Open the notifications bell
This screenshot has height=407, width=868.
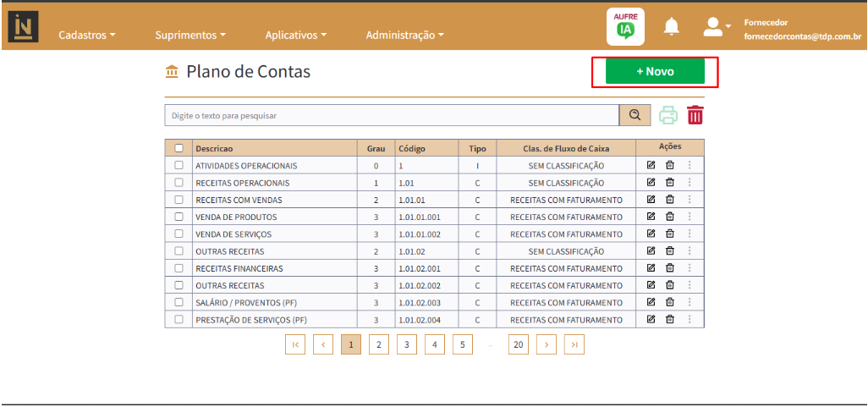672,26
